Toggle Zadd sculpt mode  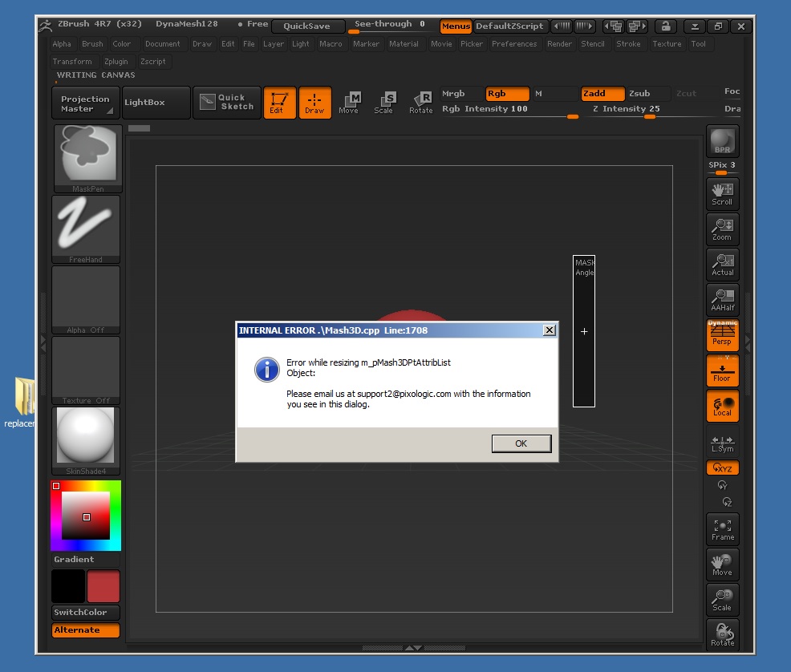(x=602, y=93)
